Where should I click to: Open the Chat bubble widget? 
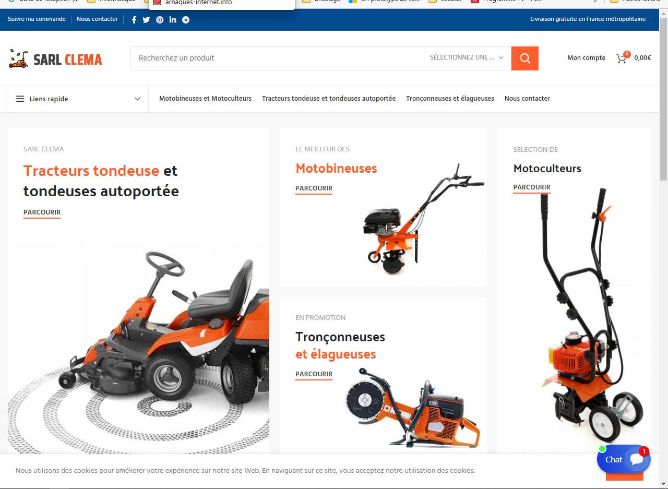coord(624,460)
